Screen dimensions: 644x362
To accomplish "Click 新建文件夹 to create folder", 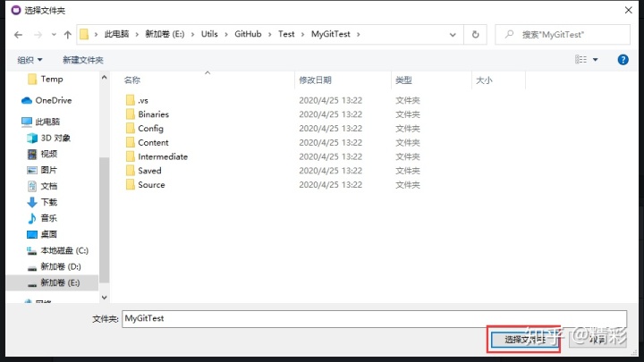I will click(83, 60).
